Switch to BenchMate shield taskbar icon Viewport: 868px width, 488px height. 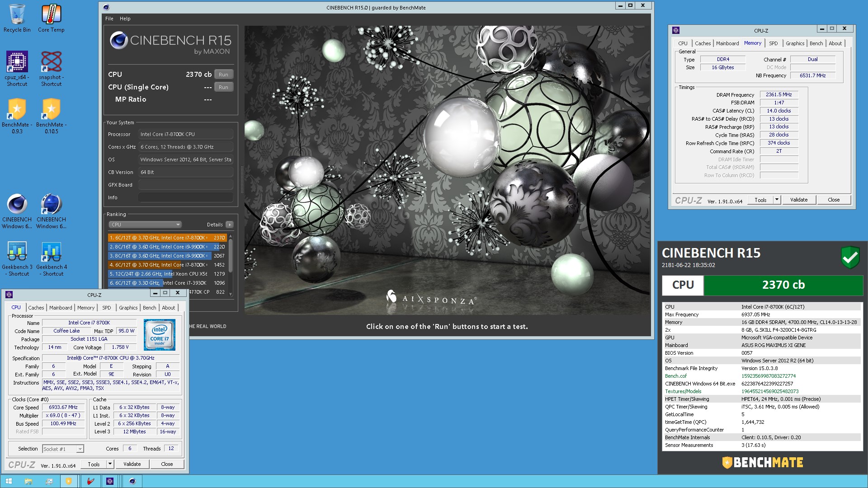point(69,481)
